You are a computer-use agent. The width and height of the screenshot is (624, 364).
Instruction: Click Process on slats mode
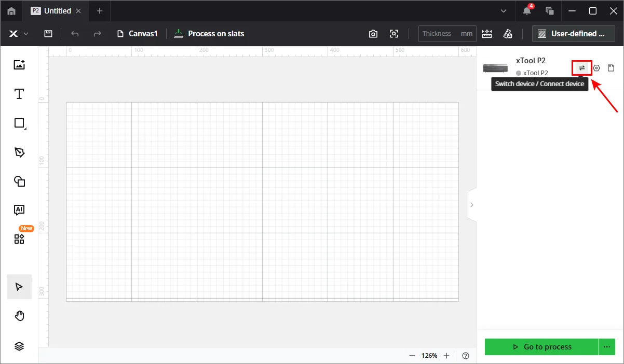209,34
